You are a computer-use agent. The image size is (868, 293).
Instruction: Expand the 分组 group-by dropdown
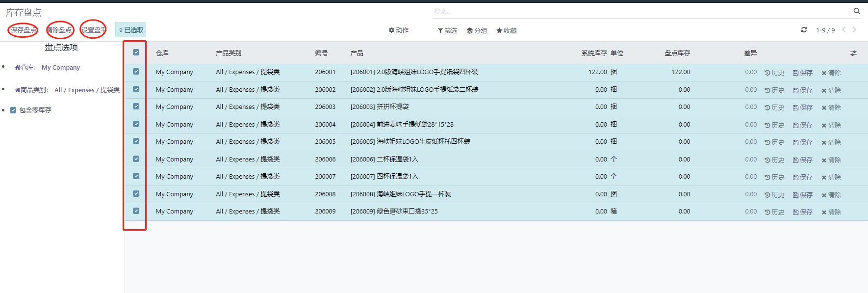click(477, 30)
